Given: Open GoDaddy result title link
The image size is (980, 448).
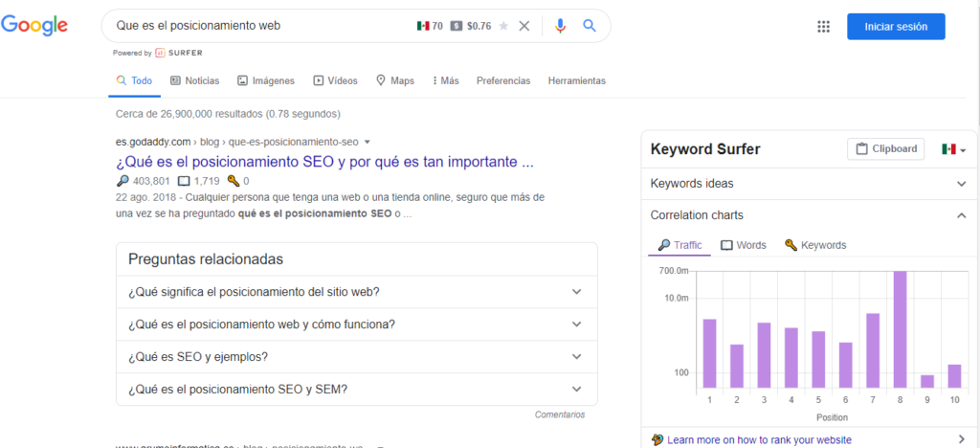Looking at the screenshot, I should pyautogui.click(x=325, y=163).
